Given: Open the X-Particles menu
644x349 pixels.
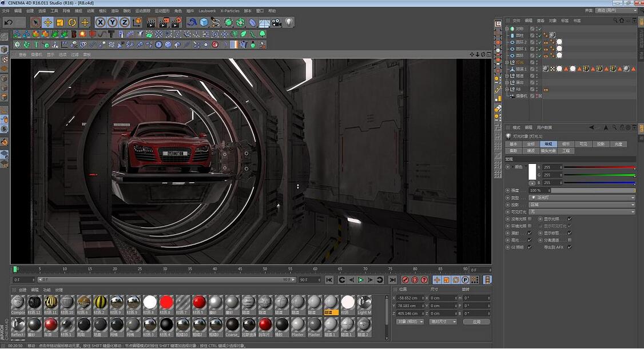Looking at the screenshot, I should pyautogui.click(x=229, y=11).
